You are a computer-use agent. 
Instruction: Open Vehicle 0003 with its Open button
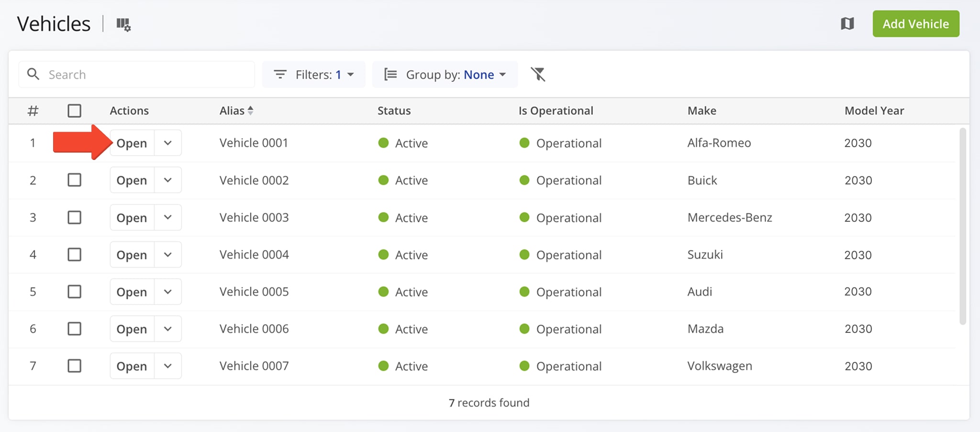click(x=132, y=217)
